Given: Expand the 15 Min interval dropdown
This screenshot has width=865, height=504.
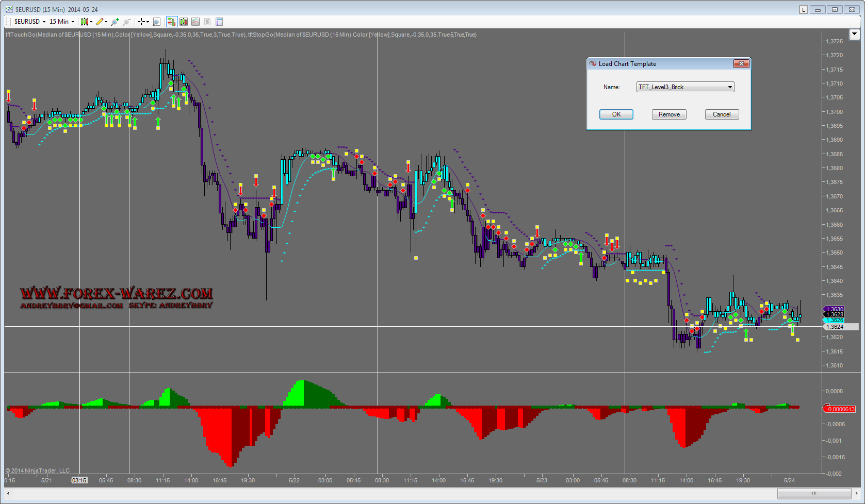Looking at the screenshot, I should (62, 22).
